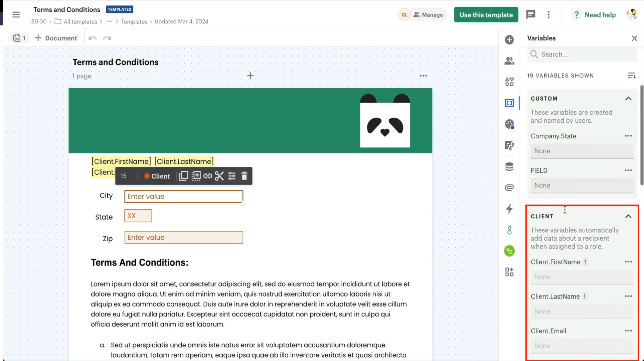This screenshot has width=644, height=361.
Task: Open field properties with the sliders icon
Action: coord(232,176)
